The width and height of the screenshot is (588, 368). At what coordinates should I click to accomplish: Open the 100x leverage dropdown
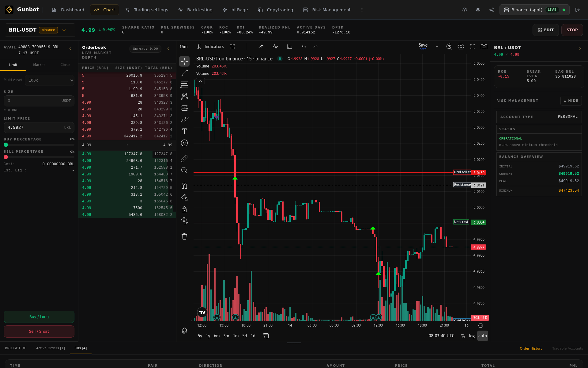tap(50, 80)
